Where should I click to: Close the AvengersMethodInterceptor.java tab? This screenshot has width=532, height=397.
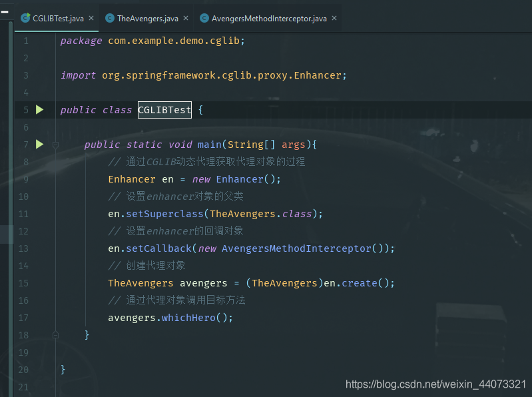pos(334,18)
